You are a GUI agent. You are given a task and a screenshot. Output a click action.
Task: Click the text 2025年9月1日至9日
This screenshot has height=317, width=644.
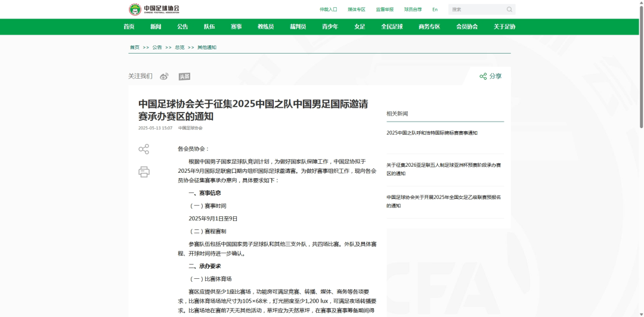(213, 219)
